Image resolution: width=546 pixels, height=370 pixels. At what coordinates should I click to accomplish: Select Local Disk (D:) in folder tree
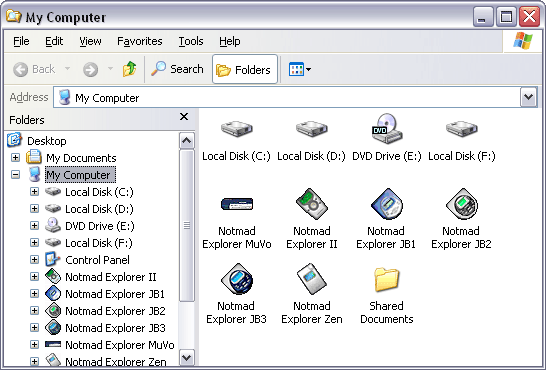99,209
